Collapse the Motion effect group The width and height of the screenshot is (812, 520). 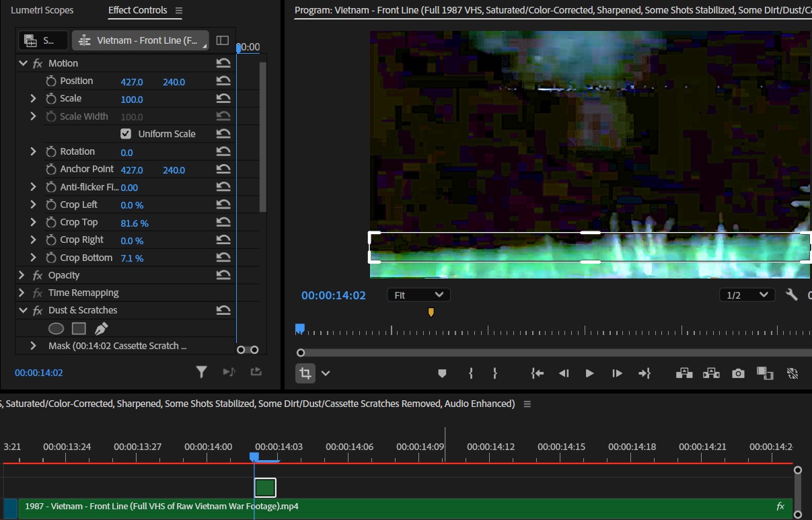click(23, 63)
